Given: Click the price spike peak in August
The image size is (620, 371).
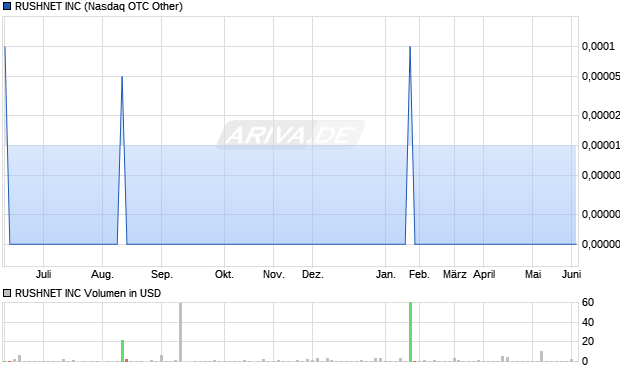Looking at the screenshot, I should [x=122, y=77].
